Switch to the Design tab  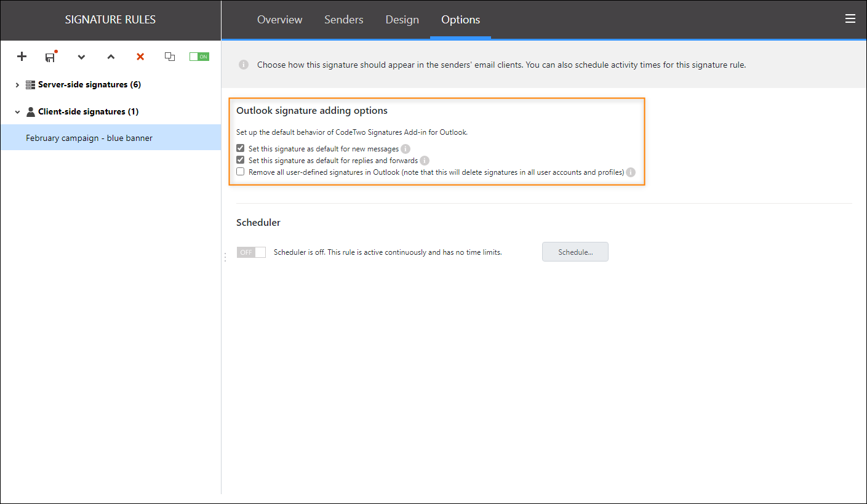(x=402, y=20)
